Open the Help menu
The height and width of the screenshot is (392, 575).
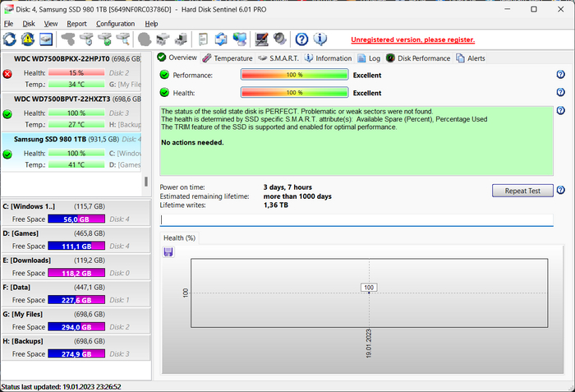tap(151, 24)
